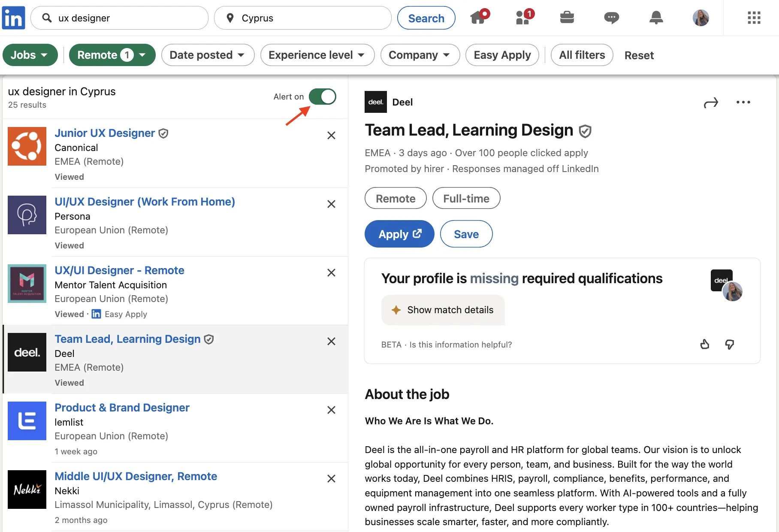Image resolution: width=779 pixels, height=532 pixels.
Task: Rate match info helpful with thumbs up
Action: coord(705,345)
